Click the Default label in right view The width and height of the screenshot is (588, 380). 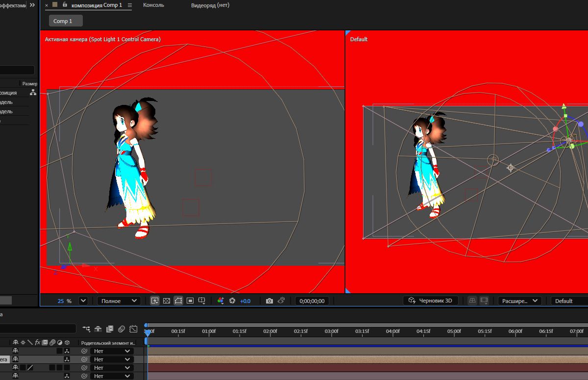(359, 39)
